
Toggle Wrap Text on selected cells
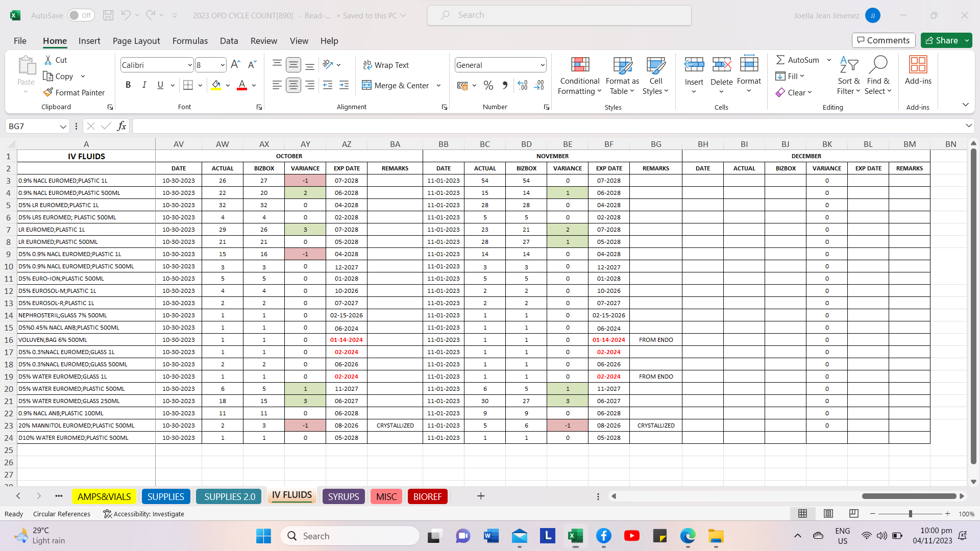[386, 65]
